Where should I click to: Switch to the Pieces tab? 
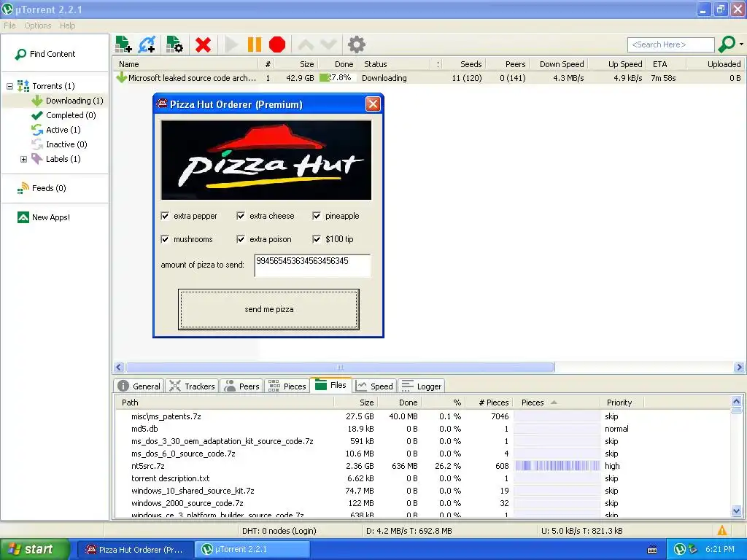[x=287, y=386]
